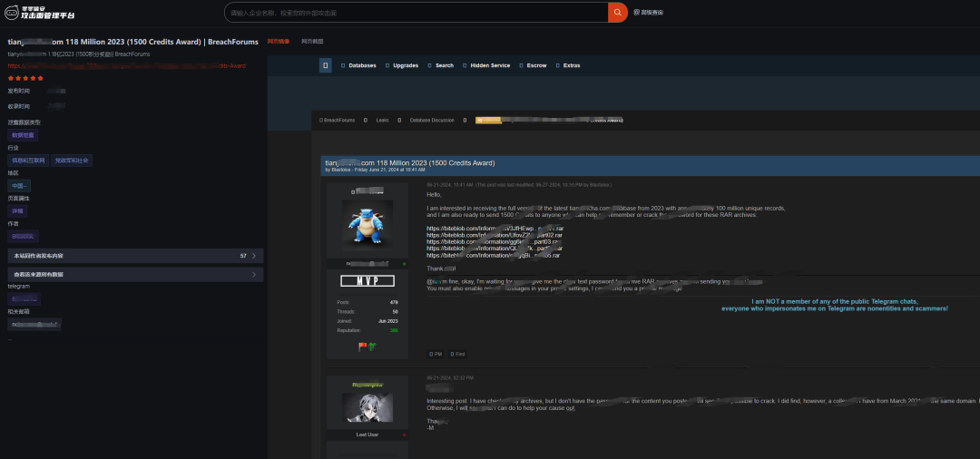Select the 数据泄露 data type tag
The width and height of the screenshot is (980, 459).
click(23, 135)
